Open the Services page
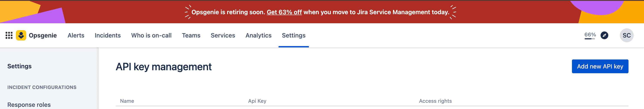 (223, 35)
